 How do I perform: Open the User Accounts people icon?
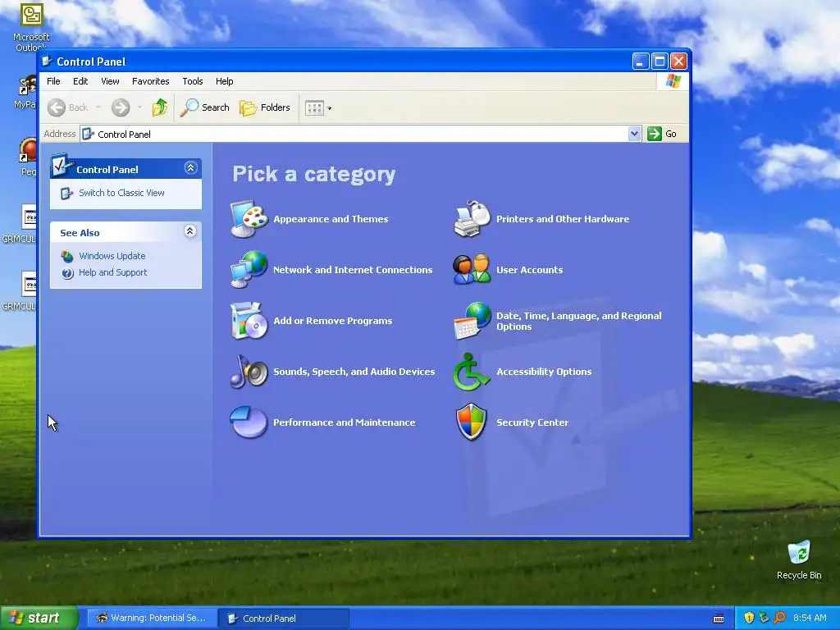click(x=472, y=269)
